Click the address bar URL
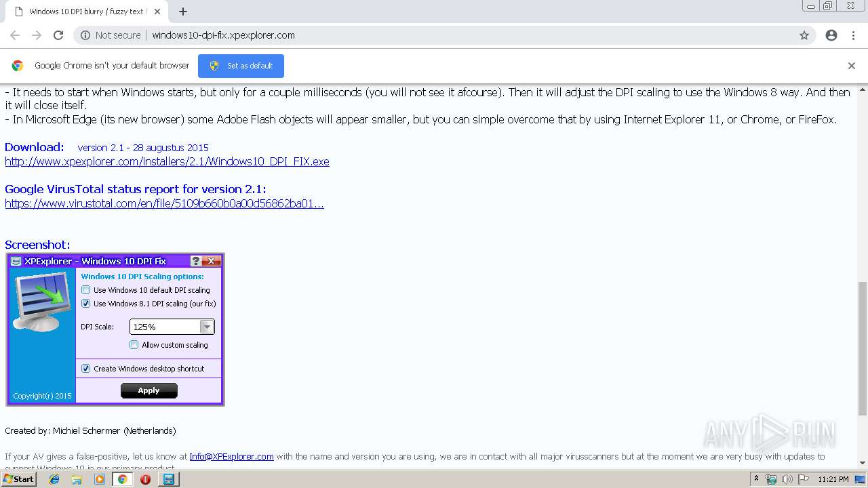 (223, 35)
